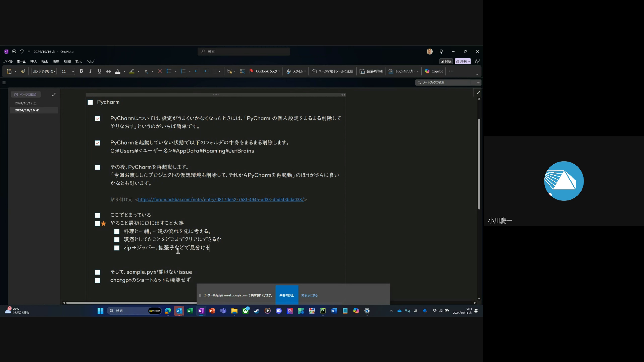Tick the checkbox beside ここでとまっている
644x362 pixels.
tap(98, 215)
